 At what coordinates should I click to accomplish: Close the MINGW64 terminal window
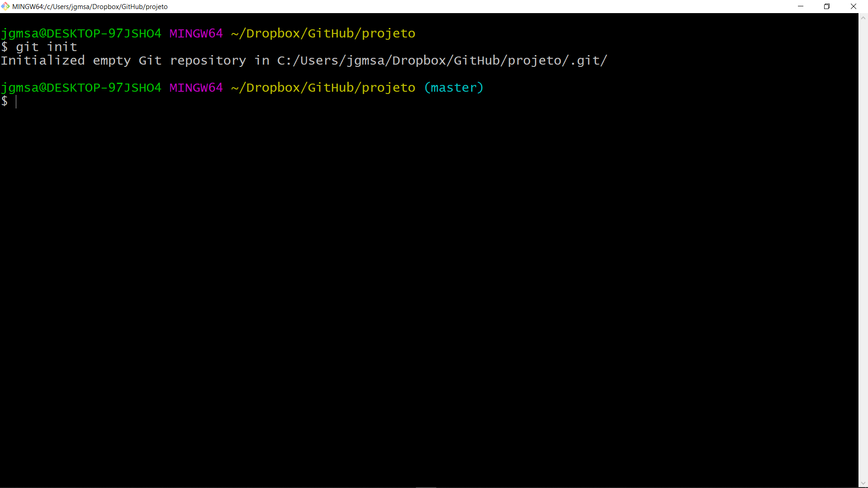pos(854,6)
